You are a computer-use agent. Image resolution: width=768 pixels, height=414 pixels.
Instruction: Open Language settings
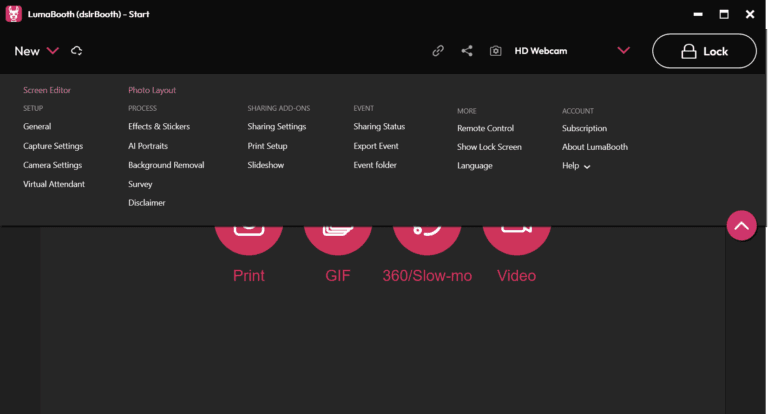point(475,166)
